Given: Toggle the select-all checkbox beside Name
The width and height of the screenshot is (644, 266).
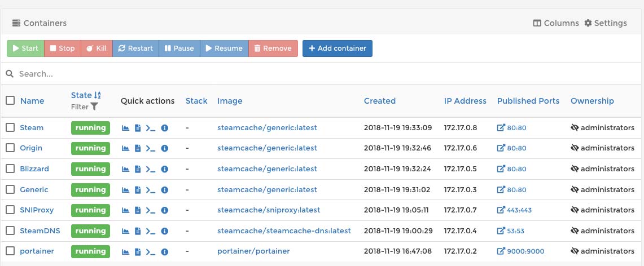Looking at the screenshot, I should click(10, 100).
